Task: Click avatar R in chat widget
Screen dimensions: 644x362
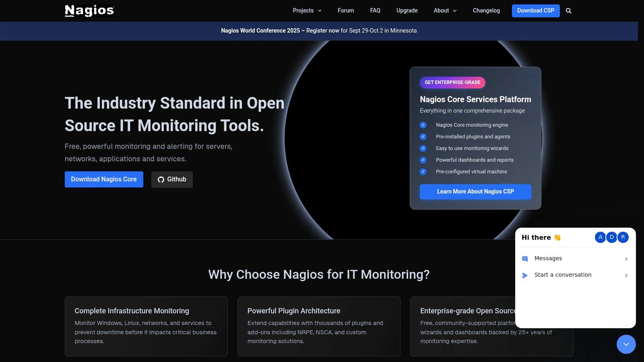Action: point(623,237)
